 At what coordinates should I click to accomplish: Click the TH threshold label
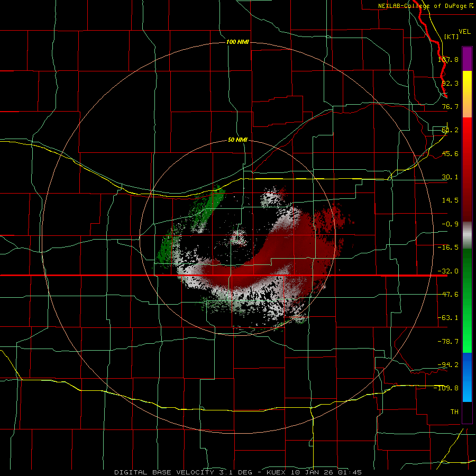(x=454, y=412)
